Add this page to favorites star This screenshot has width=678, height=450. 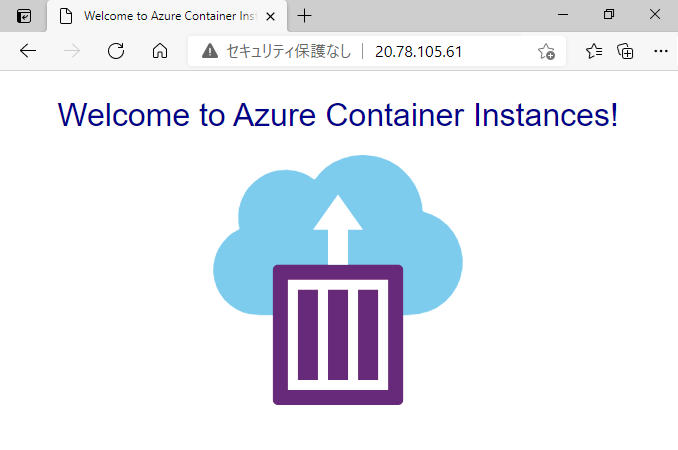pyautogui.click(x=546, y=51)
